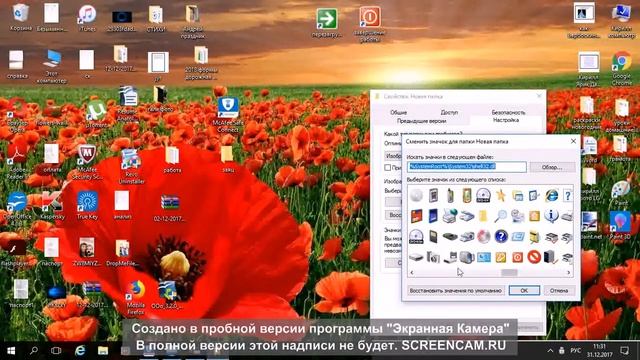Choose the blue SD card icon
The width and height of the screenshot is (640, 360).
[x=433, y=216]
